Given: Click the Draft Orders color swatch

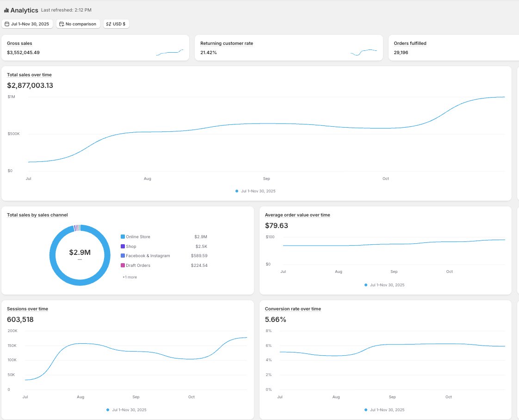Looking at the screenshot, I should coord(123,265).
